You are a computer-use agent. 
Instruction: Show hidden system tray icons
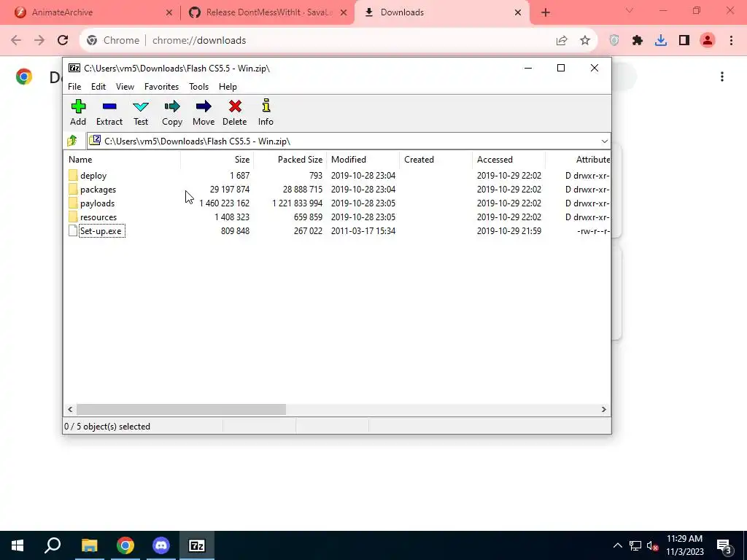click(617, 545)
